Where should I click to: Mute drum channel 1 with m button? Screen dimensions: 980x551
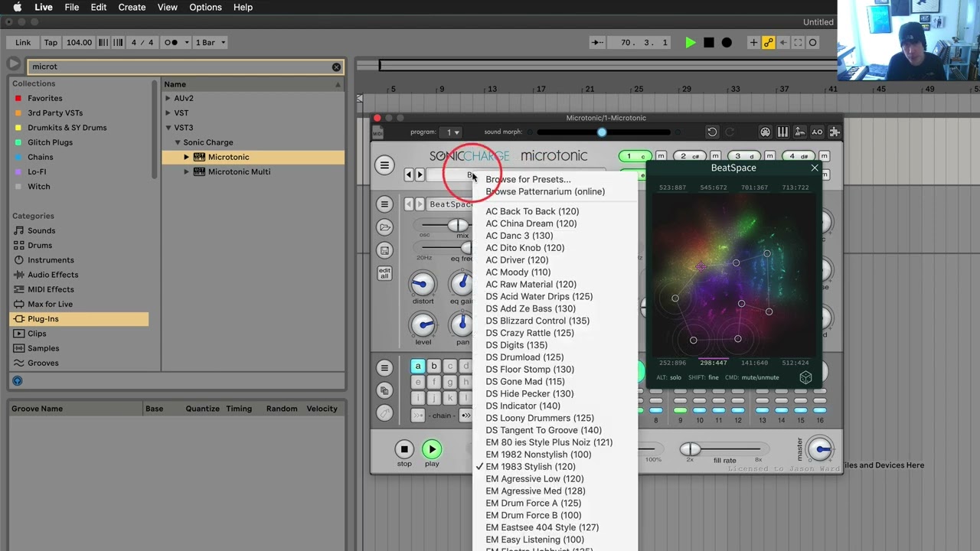pyautogui.click(x=661, y=157)
